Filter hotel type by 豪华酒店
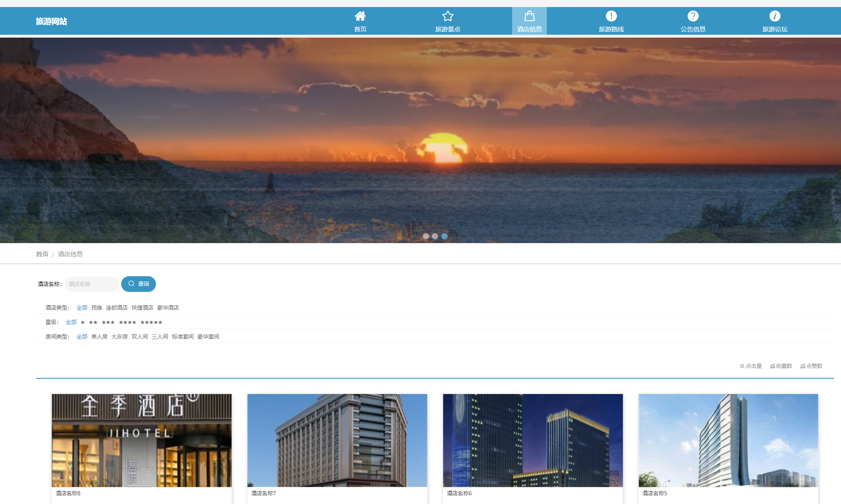This screenshot has height=504, width=841. [x=168, y=308]
